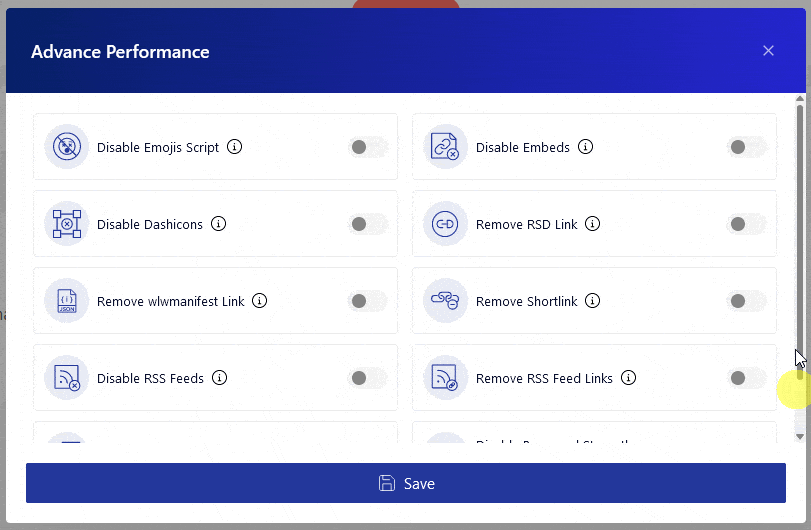The height and width of the screenshot is (530, 811).
Task: Save the Advance Performance settings
Action: 406,483
